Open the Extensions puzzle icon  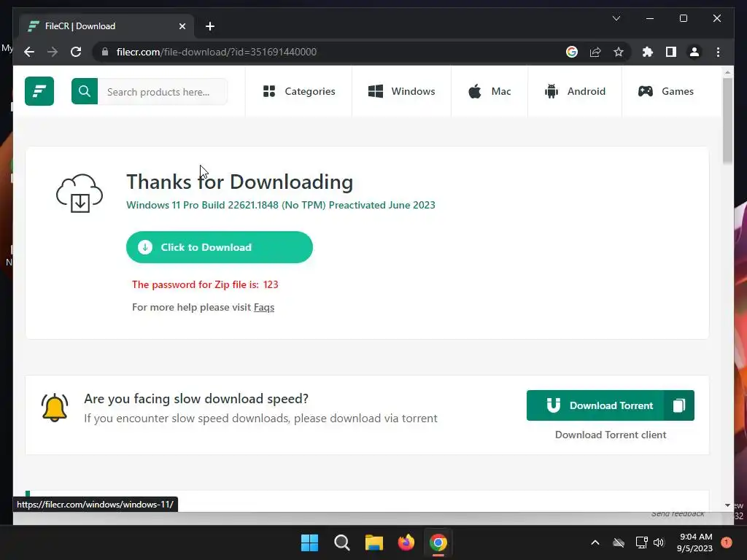(x=648, y=52)
